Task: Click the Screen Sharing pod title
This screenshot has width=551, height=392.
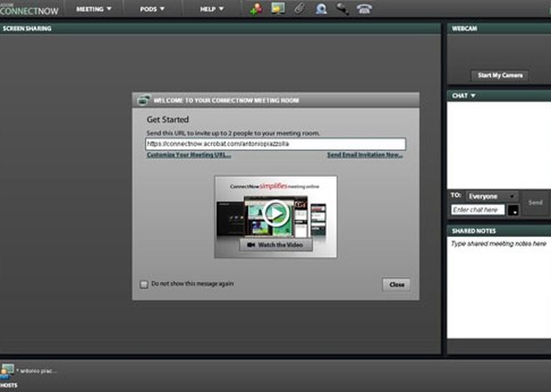Action: click(x=27, y=28)
